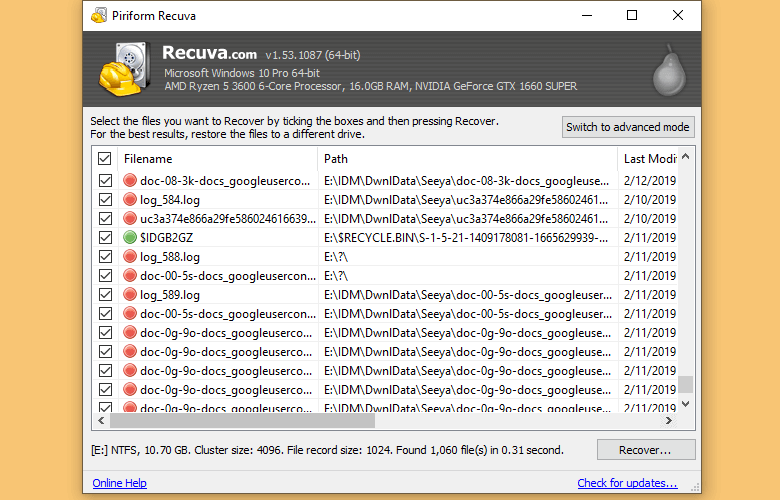Viewport: 780px width, 500px height.
Task: Click the red status dot for log_589.log
Action: [x=130, y=295]
